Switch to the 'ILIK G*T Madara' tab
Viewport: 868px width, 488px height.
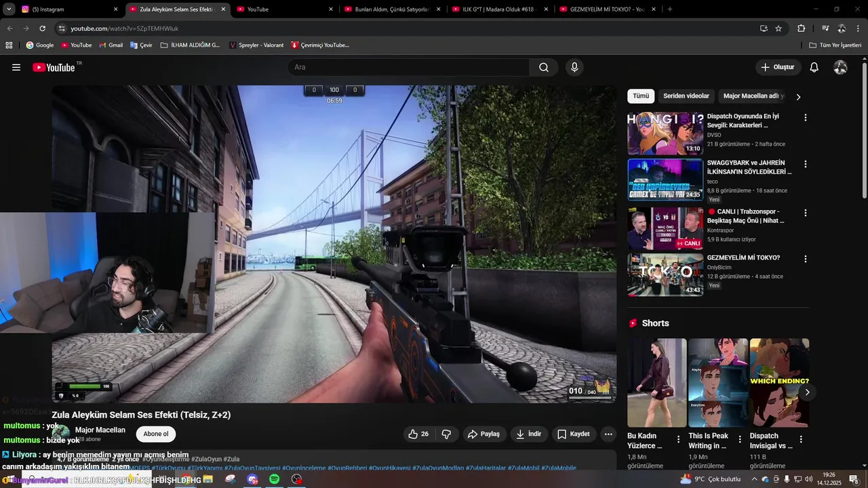500,9
